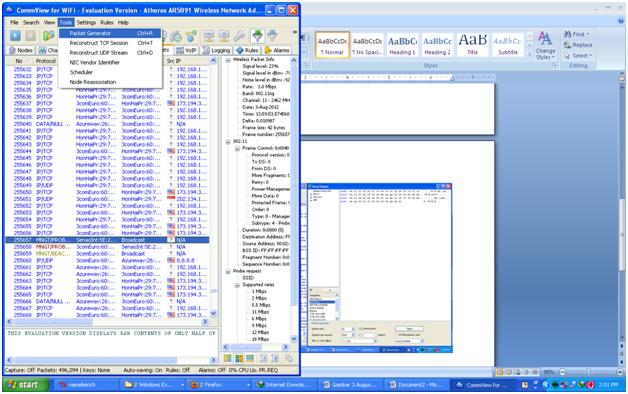Apply the Normal style in Word
This screenshot has width=628, height=394.
coord(332,45)
